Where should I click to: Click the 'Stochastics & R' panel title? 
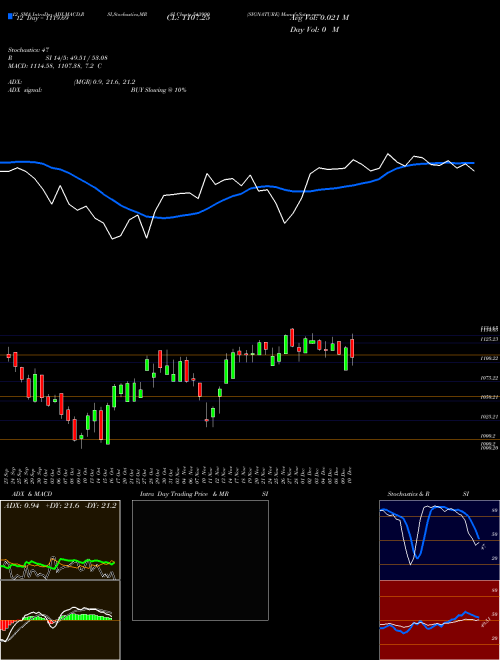(409, 494)
